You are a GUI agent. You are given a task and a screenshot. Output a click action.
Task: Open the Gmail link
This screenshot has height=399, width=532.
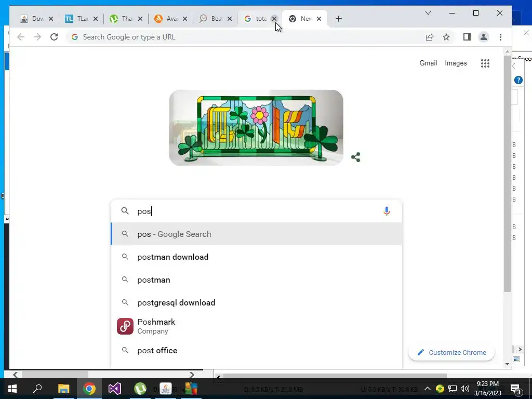pos(428,63)
